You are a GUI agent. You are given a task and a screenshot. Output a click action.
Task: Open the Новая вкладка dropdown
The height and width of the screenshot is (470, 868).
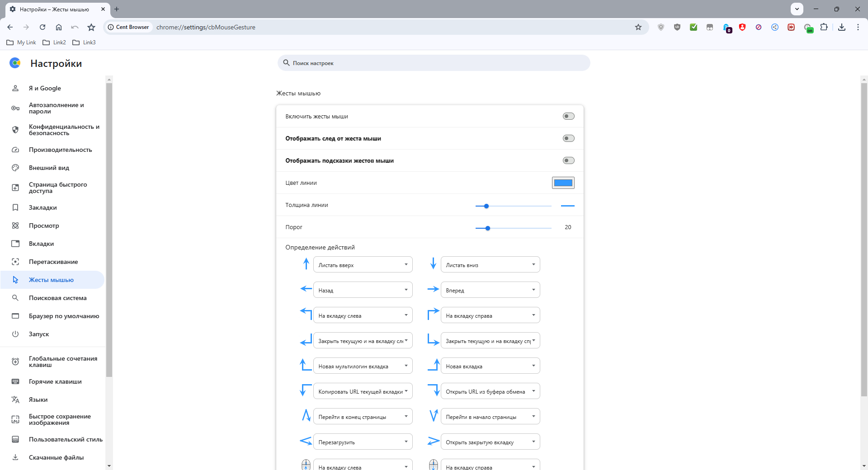click(491, 366)
